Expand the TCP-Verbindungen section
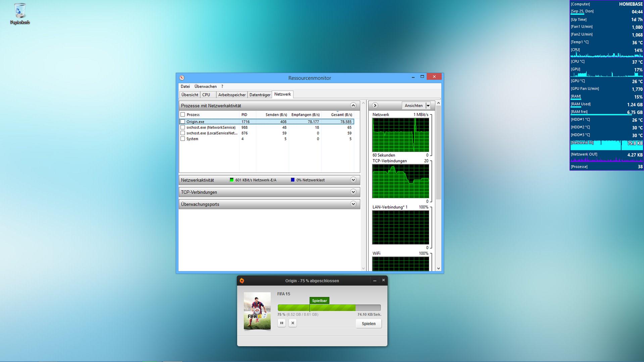This screenshot has width=644, height=362. click(353, 192)
